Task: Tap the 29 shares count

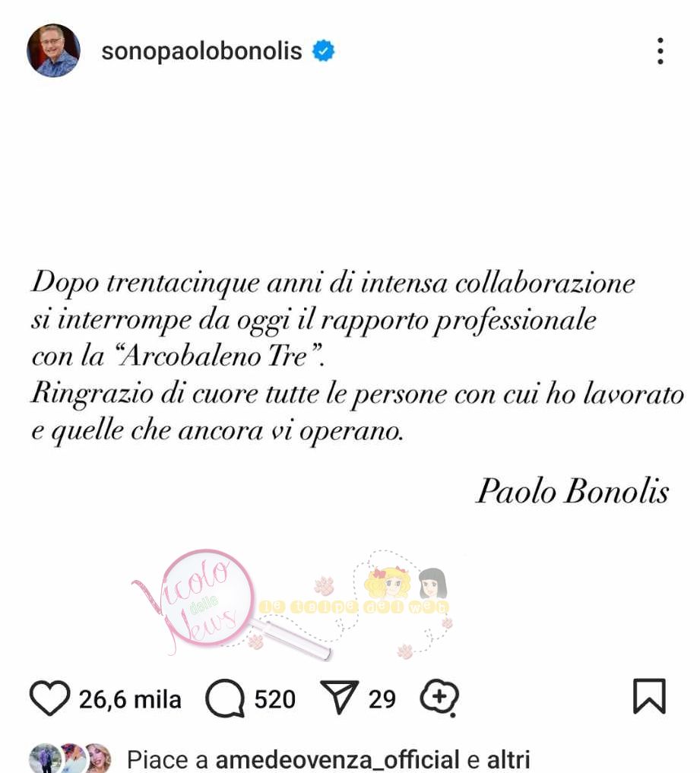Action: (x=382, y=699)
